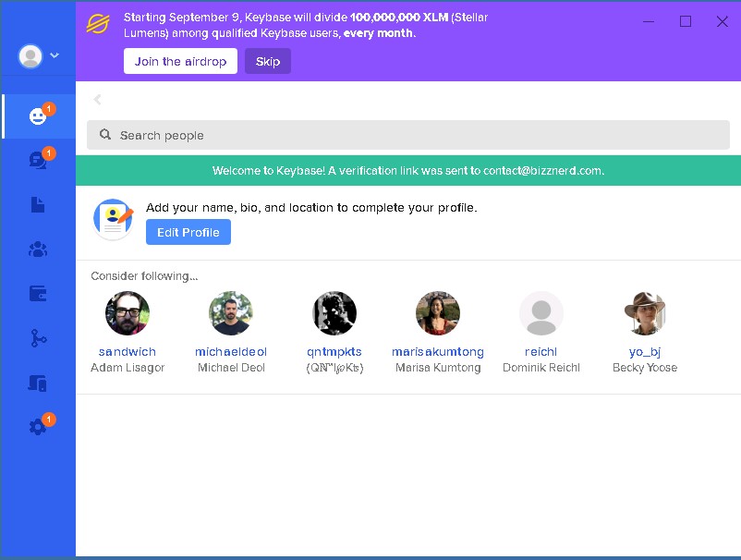The height and width of the screenshot is (560, 741).
Task: Click the verification link sent banner
Action: click(x=408, y=171)
